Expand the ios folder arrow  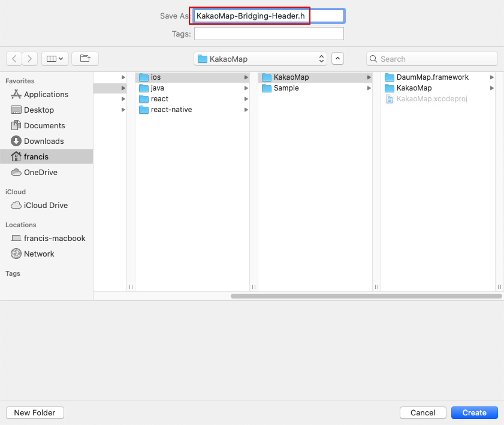(246, 77)
